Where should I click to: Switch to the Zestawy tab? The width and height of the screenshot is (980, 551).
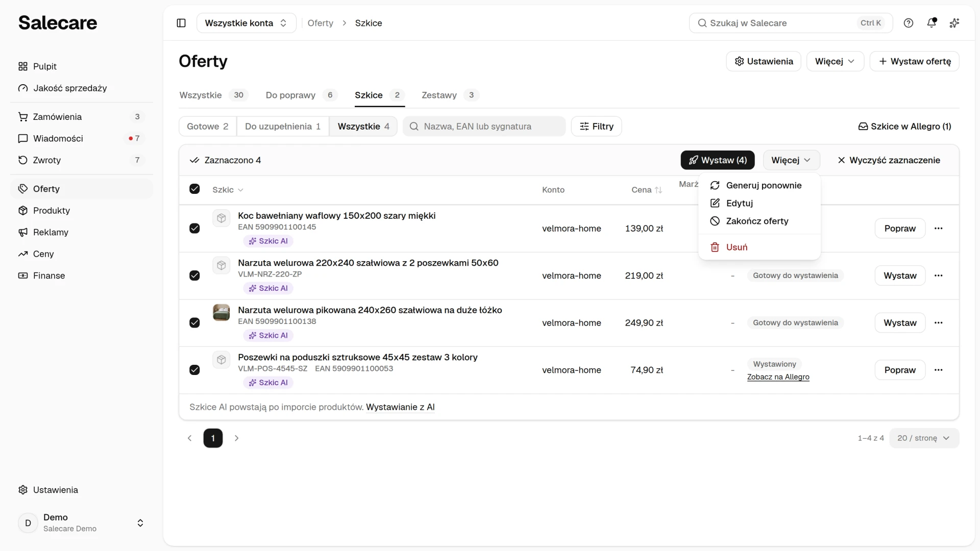point(450,95)
